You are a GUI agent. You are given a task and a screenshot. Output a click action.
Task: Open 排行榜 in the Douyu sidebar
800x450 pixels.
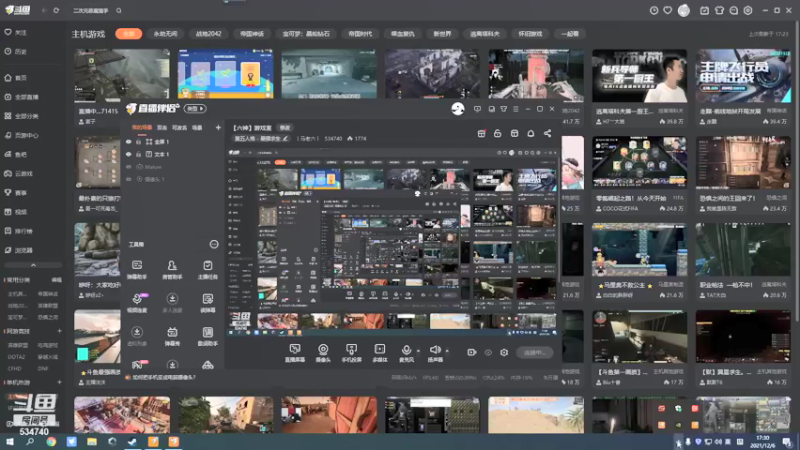[x=23, y=231]
